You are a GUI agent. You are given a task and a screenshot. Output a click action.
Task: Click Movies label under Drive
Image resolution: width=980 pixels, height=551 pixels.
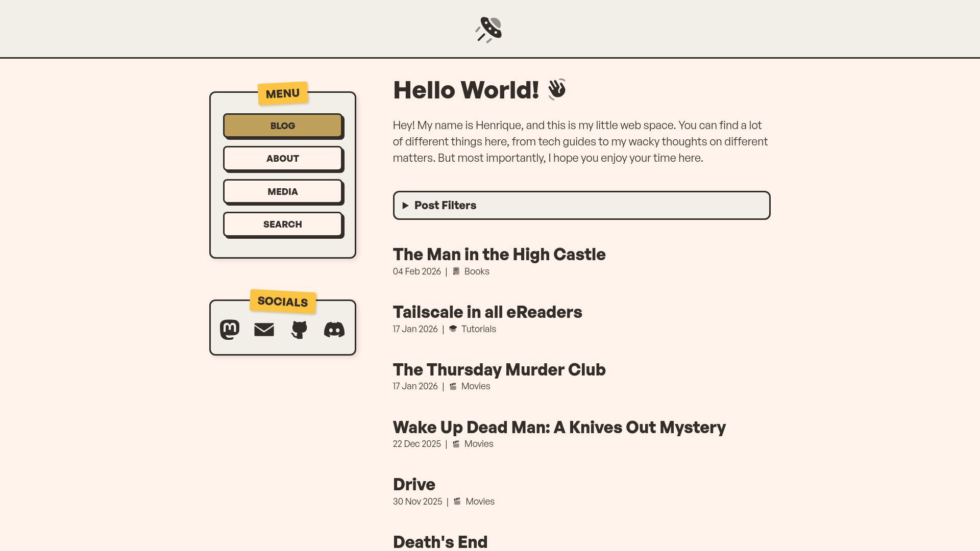click(480, 502)
